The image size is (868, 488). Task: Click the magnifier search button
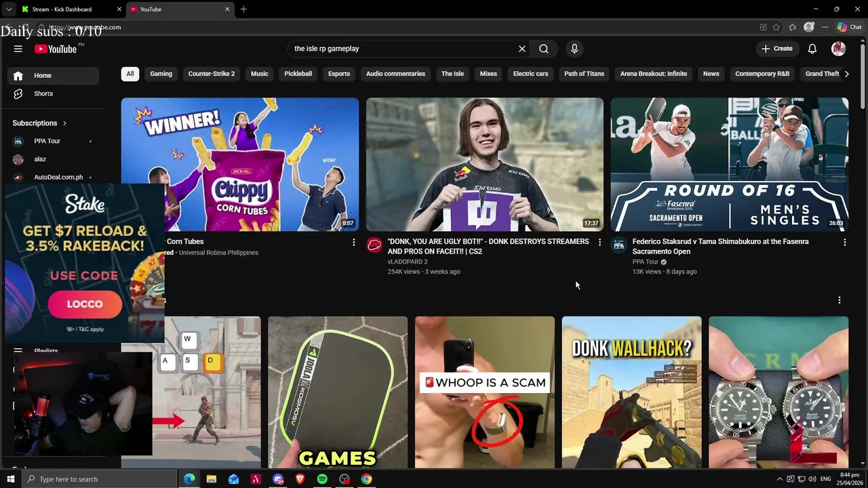pyautogui.click(x=544, y=49)
